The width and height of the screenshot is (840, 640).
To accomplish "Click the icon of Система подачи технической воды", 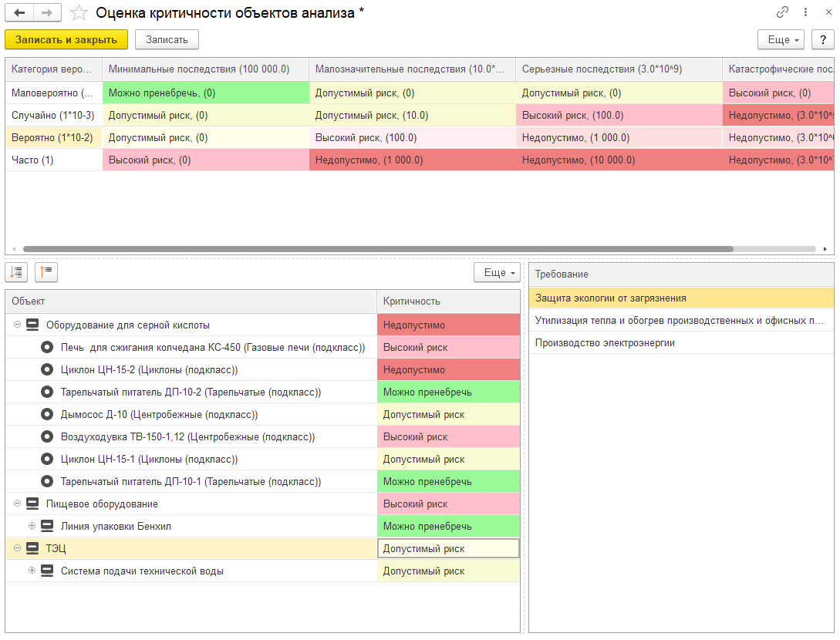I will coord(47,571).
